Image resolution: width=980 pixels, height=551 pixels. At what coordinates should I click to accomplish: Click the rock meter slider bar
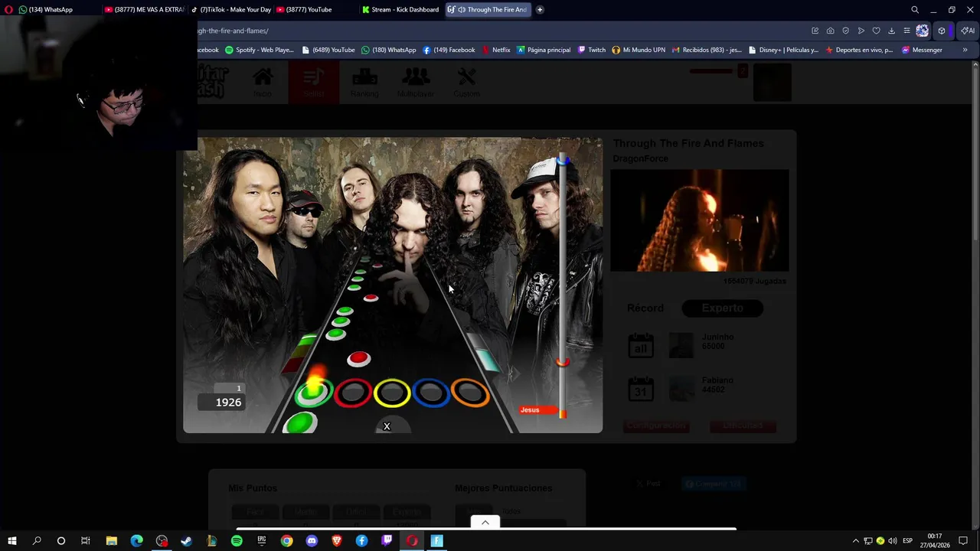point(563,285)
